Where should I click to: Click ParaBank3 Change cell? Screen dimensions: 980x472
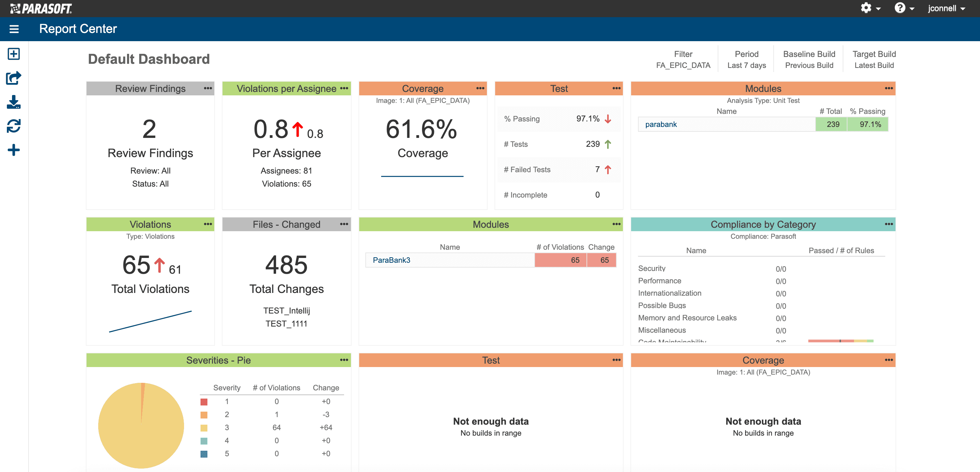coord(602,260)
